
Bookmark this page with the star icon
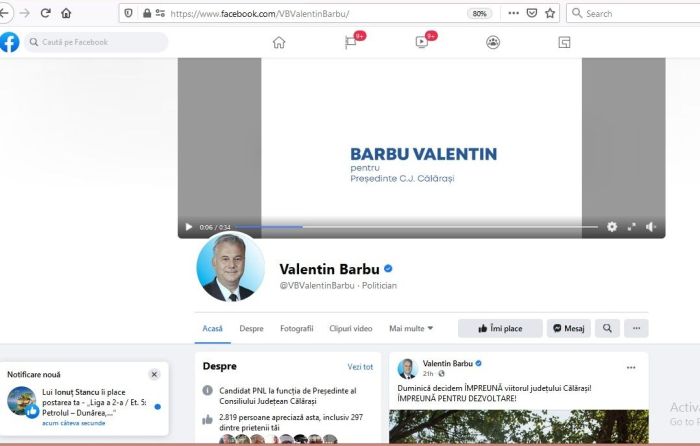click(550, 13)
